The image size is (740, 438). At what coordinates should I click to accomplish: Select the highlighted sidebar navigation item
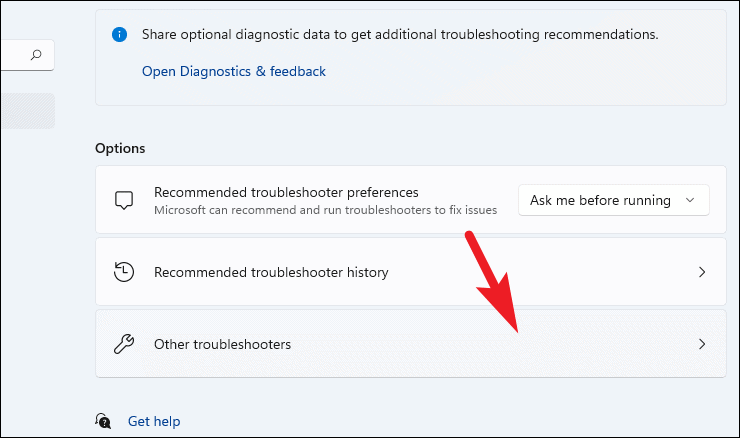(27, 111)
